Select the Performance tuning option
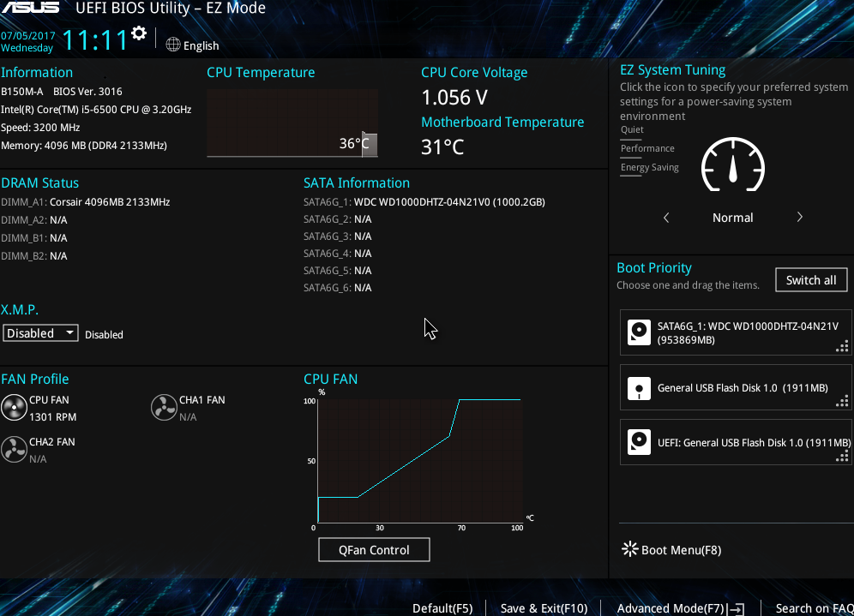The width and height of the screenshot is (854, 616). (x=647, y=148)
